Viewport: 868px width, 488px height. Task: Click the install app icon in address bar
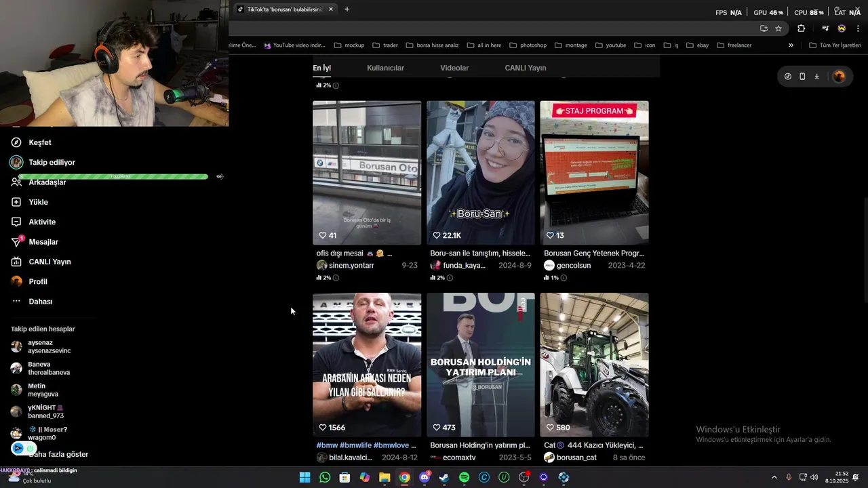(x=764, y=28)
